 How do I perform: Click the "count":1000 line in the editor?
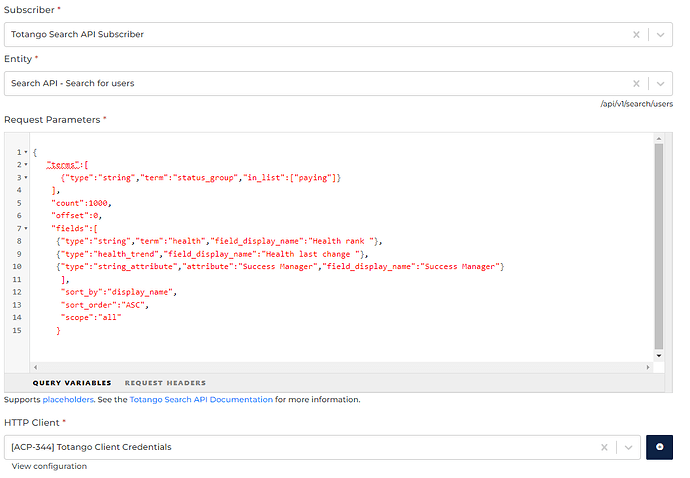pos(81,203)
